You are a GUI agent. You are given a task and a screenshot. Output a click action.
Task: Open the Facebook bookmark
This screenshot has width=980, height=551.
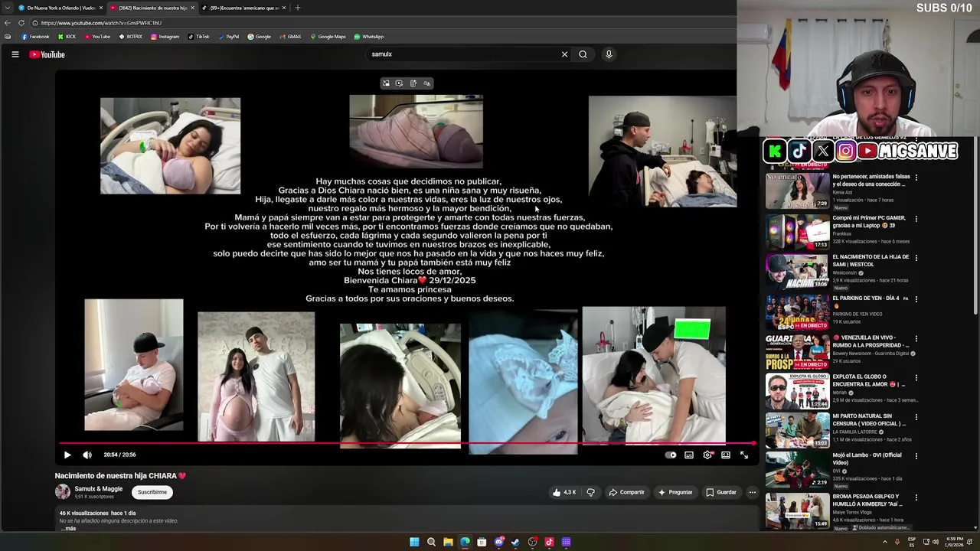pyautogui.click(x=35, y=37)
